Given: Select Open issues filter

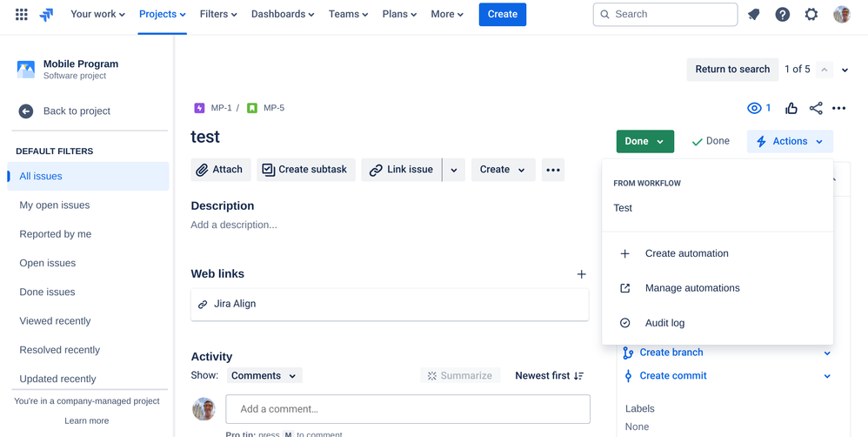Looking at the screenshot, I should tap(88, 263).
